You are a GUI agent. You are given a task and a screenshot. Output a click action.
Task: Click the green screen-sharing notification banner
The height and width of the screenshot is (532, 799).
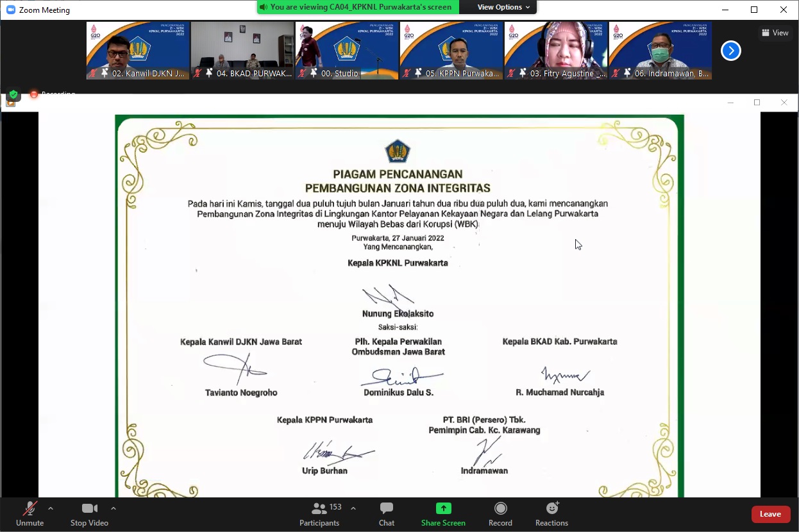coord(358,7)
